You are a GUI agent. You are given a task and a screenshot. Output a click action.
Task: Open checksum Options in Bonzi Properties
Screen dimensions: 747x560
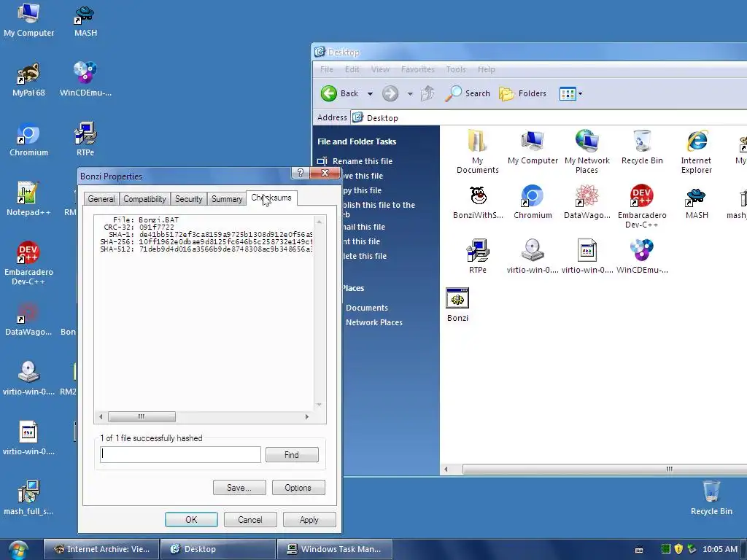pos(298,488)
